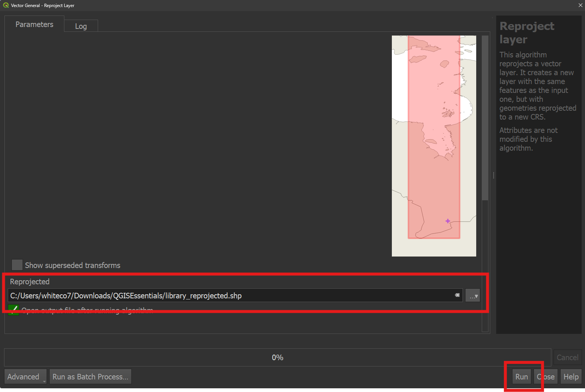Click the parameters panel vertical scrollbar
This screenshot has height=392, width=585.
(485, 118)
